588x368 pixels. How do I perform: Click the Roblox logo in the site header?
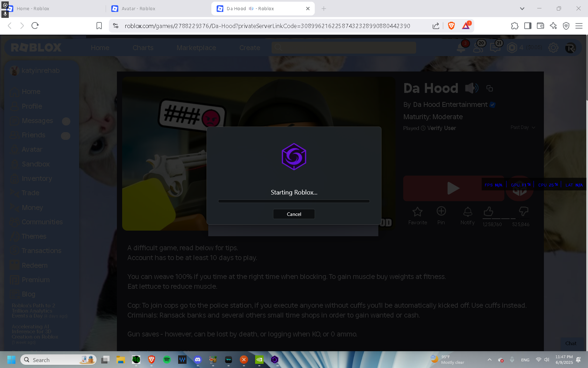pos(36,48)
